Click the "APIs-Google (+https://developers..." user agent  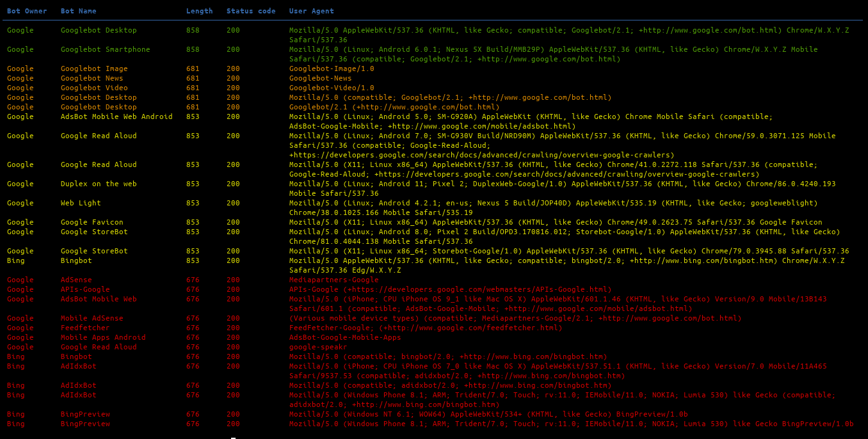click(x=451, y=289)
